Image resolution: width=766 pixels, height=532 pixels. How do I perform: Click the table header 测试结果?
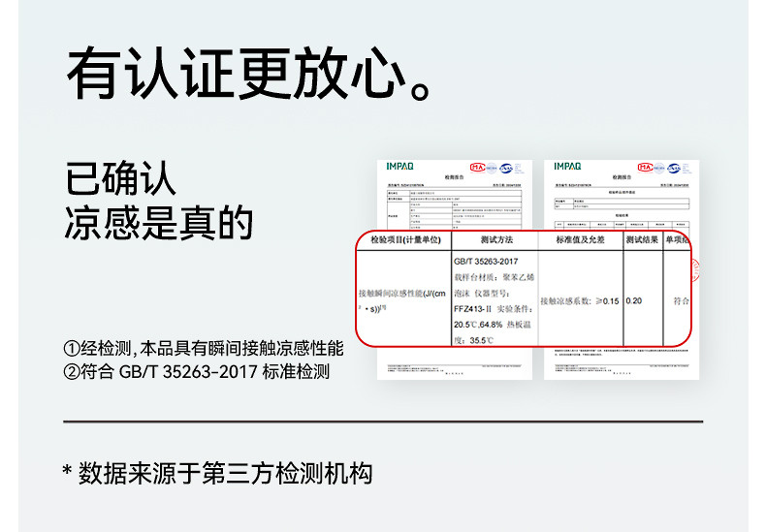coord(642,239)
